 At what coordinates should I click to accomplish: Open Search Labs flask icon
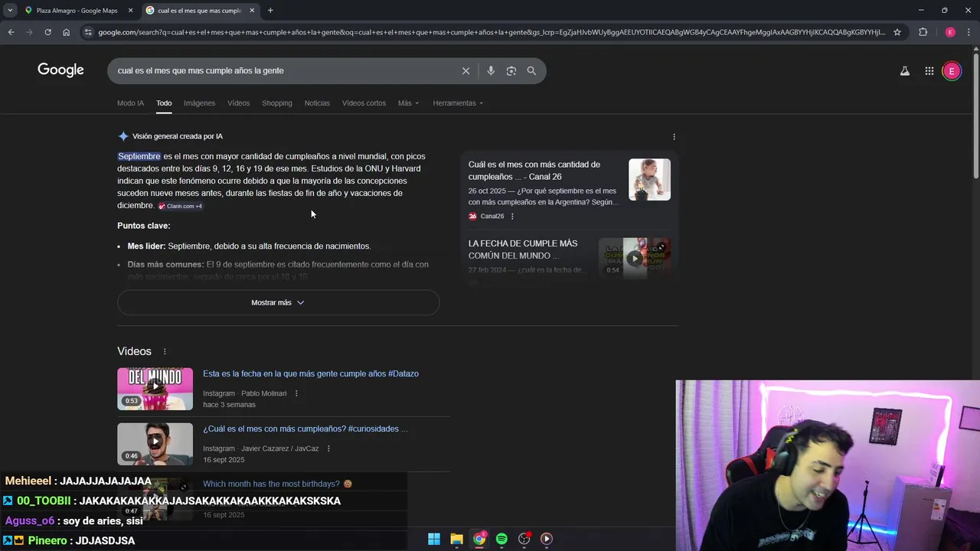pos(904,70)
